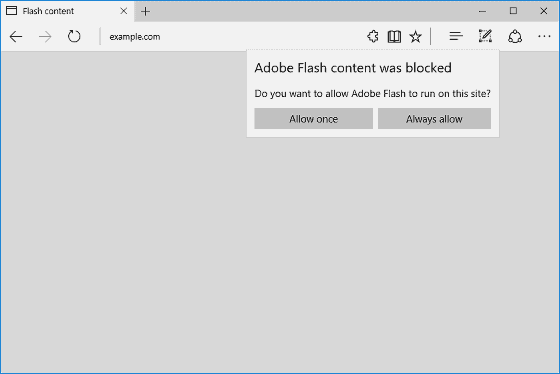560x374 pixels.
Task: Make a Web Note with pen icon
Action: [x=485, y=36]
